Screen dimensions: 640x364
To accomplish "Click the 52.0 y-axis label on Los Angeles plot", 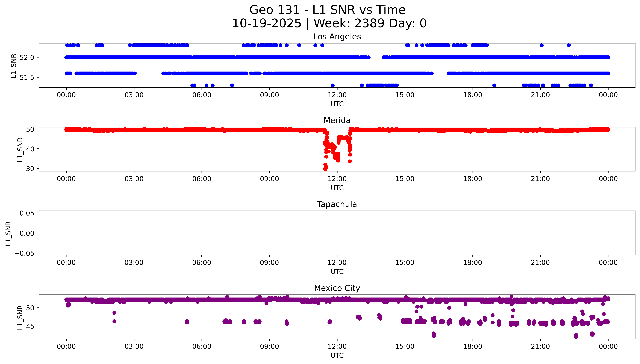I will click(27, 57).
